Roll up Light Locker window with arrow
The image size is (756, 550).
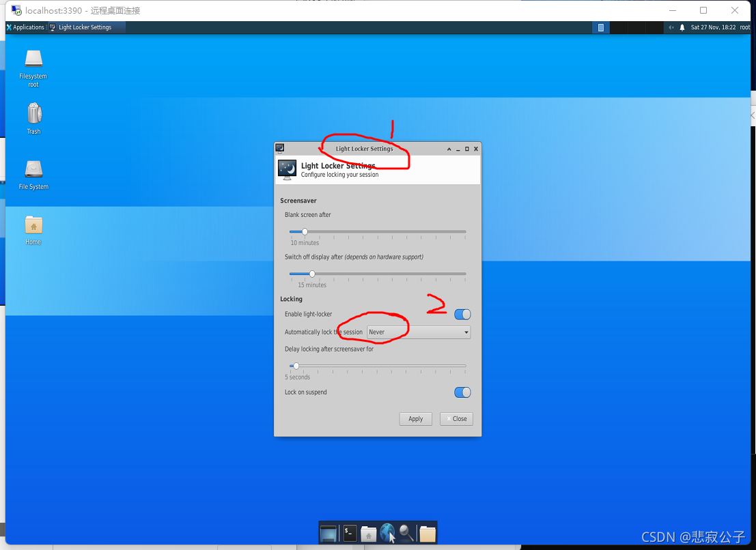[x=449, y=149]
